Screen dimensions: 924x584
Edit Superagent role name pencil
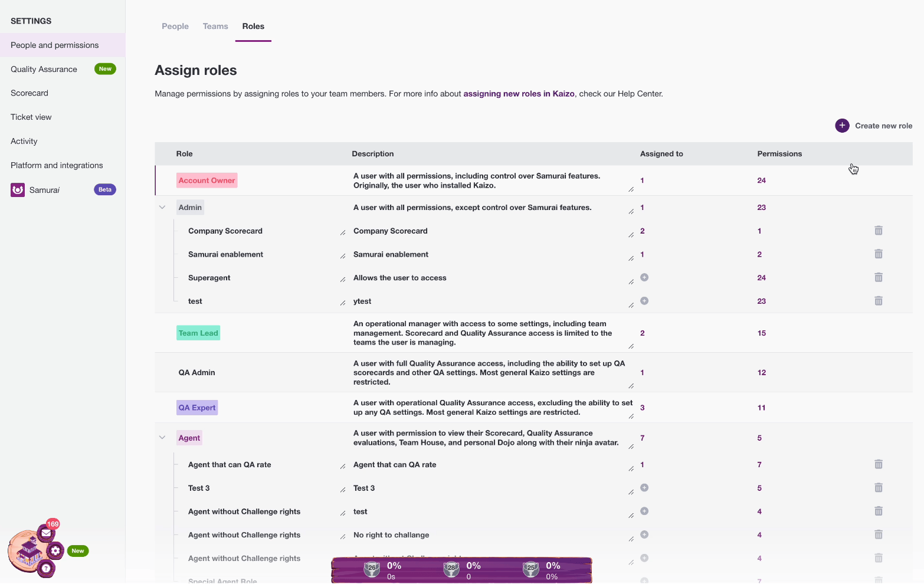point(343,280)
